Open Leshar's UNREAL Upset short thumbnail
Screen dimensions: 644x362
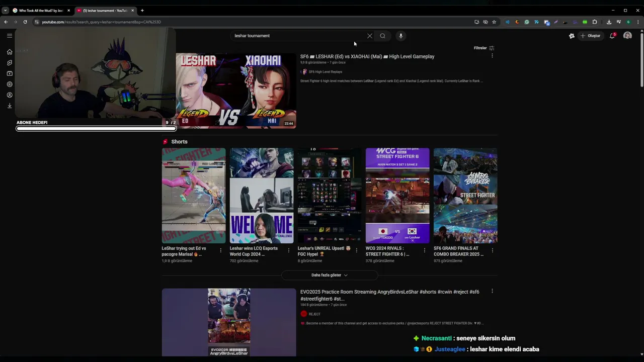pyautogui.click(x=330, y=196)
